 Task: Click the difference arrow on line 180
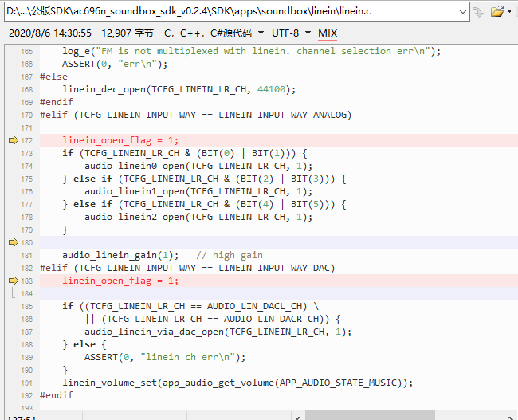13,242
